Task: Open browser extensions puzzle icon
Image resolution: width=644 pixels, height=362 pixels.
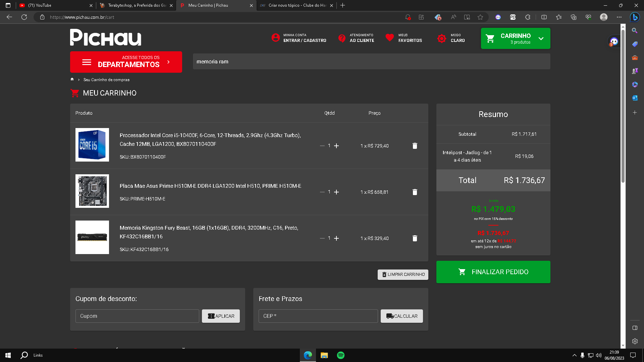Action: (528, 17)
